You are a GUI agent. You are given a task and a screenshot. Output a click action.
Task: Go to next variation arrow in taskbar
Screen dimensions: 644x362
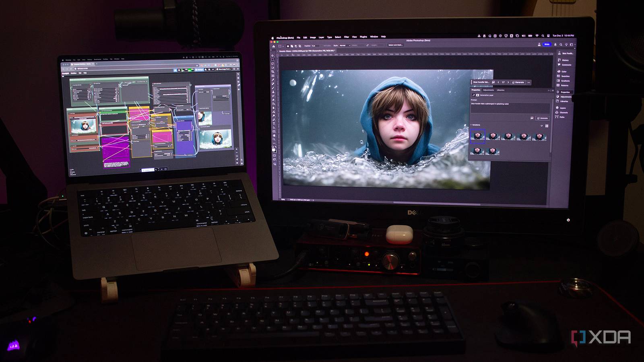[508, 82]
